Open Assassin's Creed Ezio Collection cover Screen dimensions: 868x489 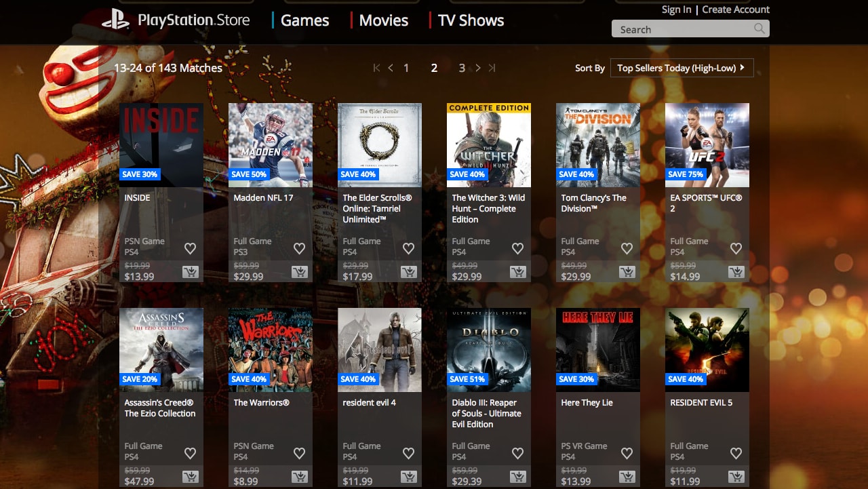(x=161, y=350)
